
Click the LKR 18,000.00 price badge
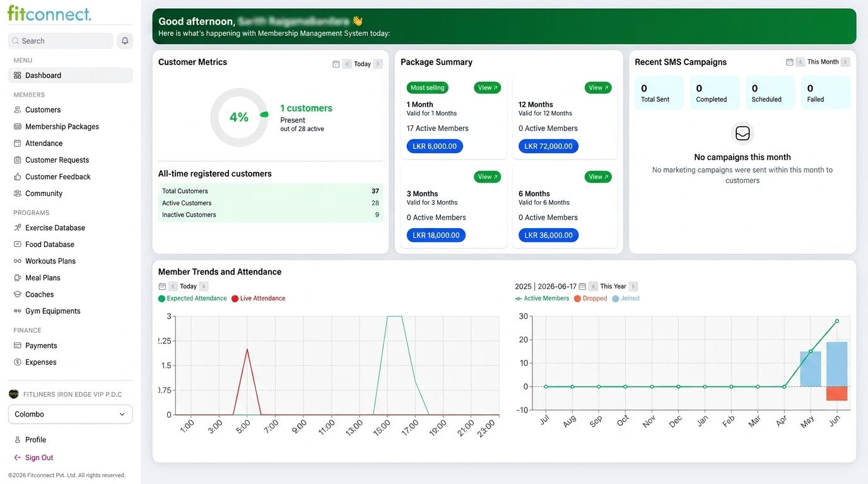(x=436, y=235)
